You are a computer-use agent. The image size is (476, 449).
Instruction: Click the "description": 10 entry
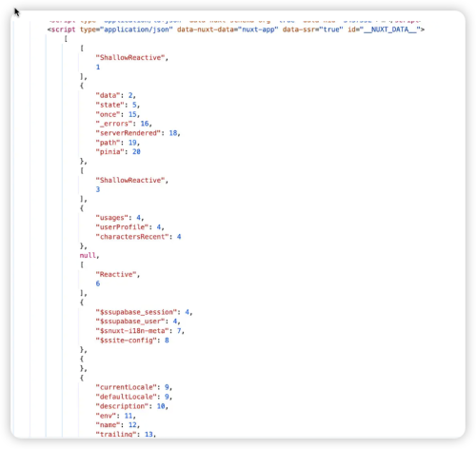131,406
